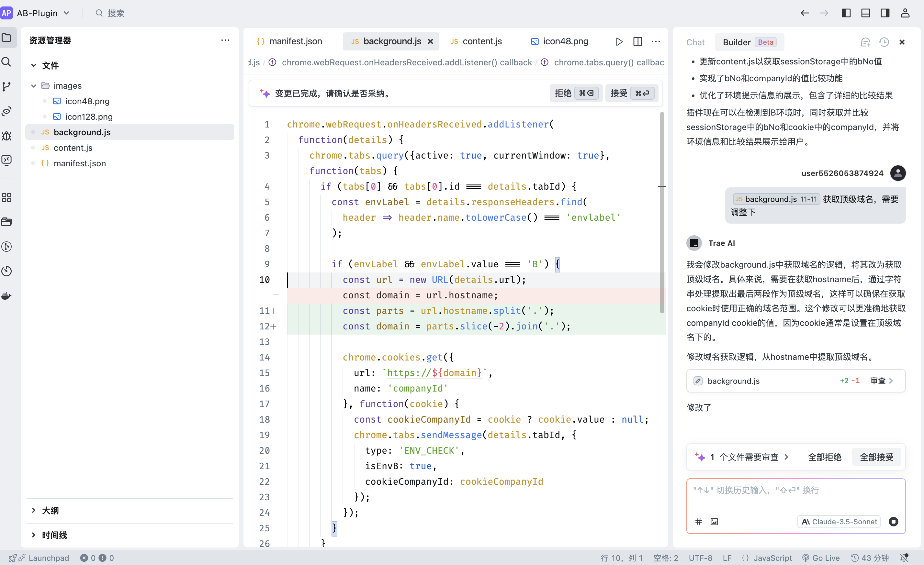Attach an image to chat input

pos(714,522)
